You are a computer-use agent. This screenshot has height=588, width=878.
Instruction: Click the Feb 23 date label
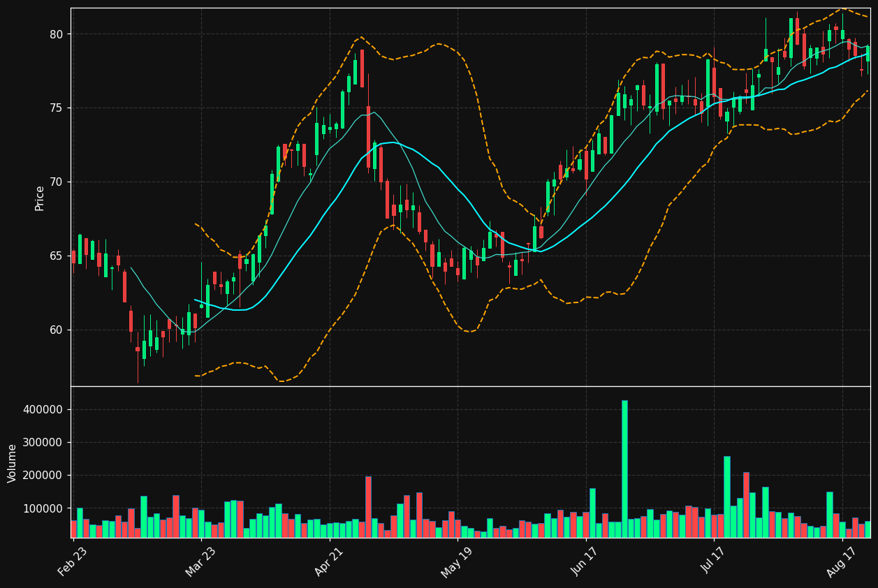[x=73, y=562]
